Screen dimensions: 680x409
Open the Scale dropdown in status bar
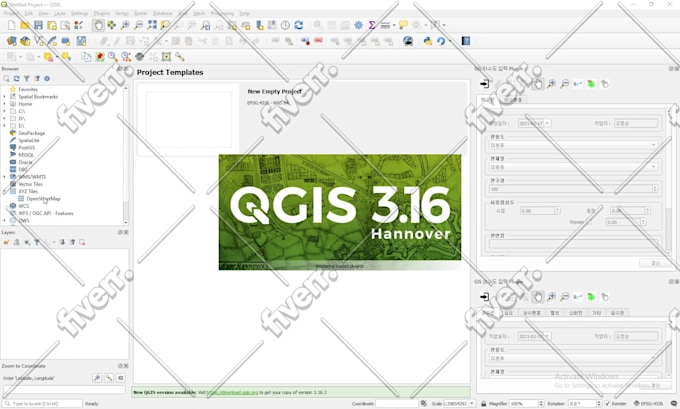[472, 404]
